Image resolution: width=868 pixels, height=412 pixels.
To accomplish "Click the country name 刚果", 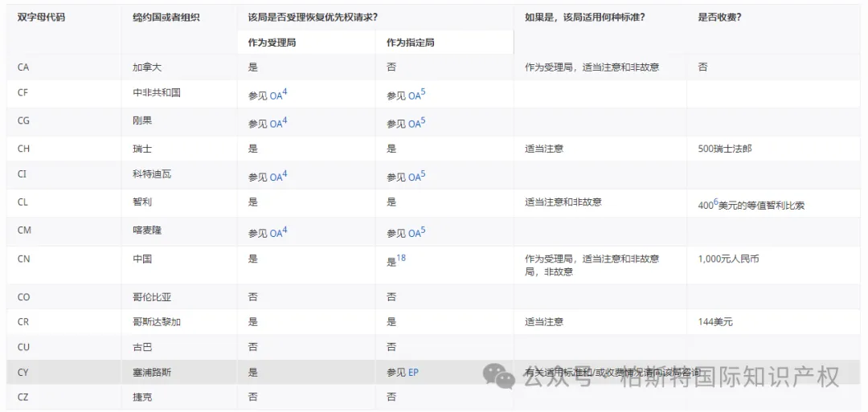I will point(141,121).
